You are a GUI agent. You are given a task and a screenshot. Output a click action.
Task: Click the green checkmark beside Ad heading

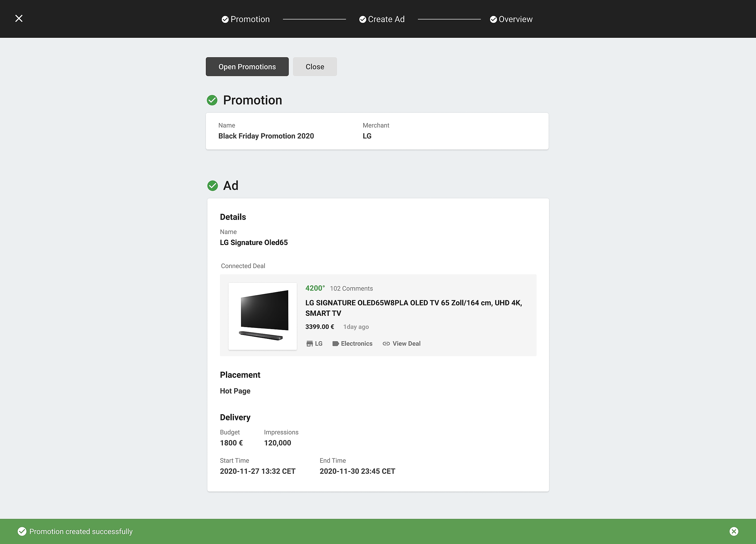(212, 186)
